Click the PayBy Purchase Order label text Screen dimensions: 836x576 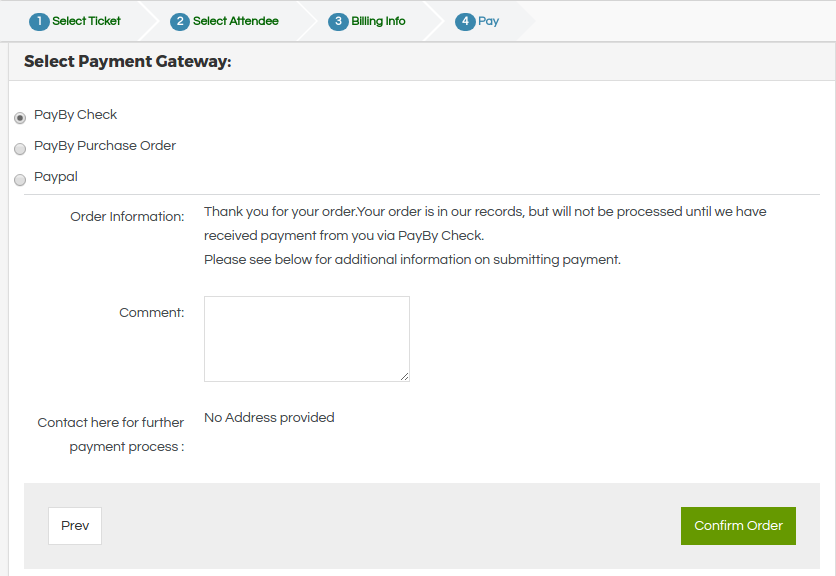105,146
